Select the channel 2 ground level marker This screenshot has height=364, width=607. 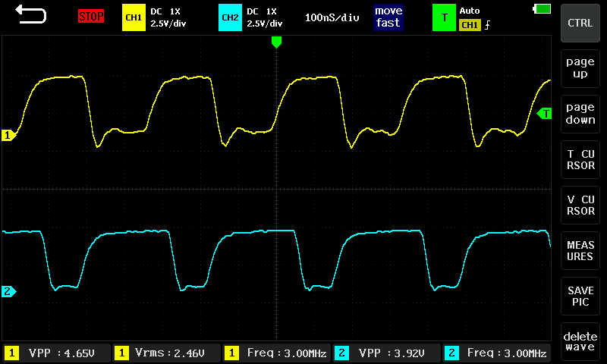pyautogui.click(x=8, y=291)
